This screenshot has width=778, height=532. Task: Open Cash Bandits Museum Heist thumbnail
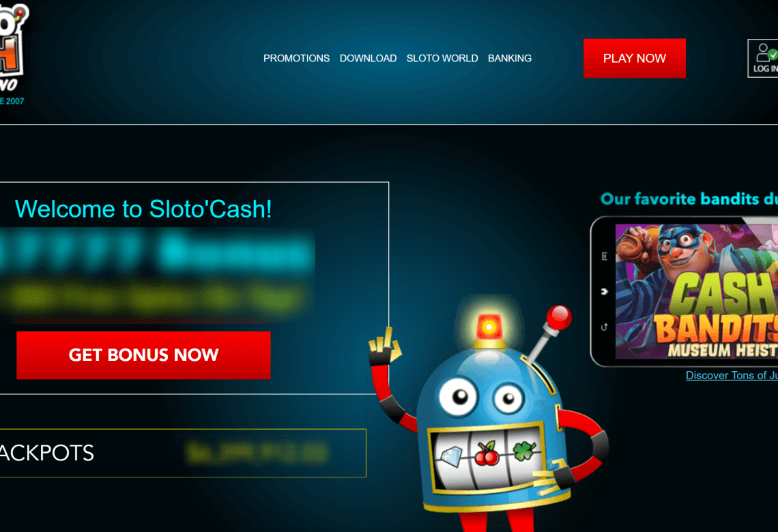point(696,291)
